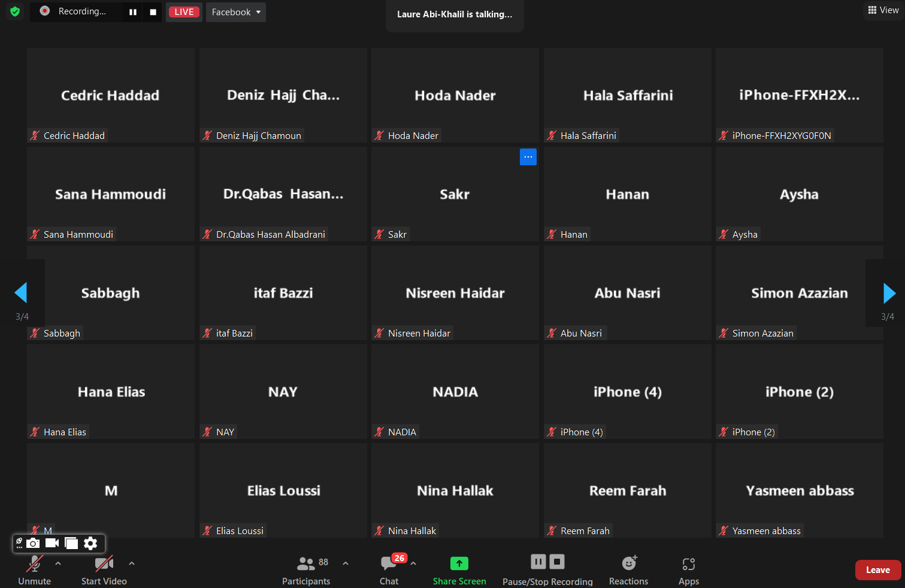
Task: Open the Apps icon in toolbar
Action: (689, 563)
